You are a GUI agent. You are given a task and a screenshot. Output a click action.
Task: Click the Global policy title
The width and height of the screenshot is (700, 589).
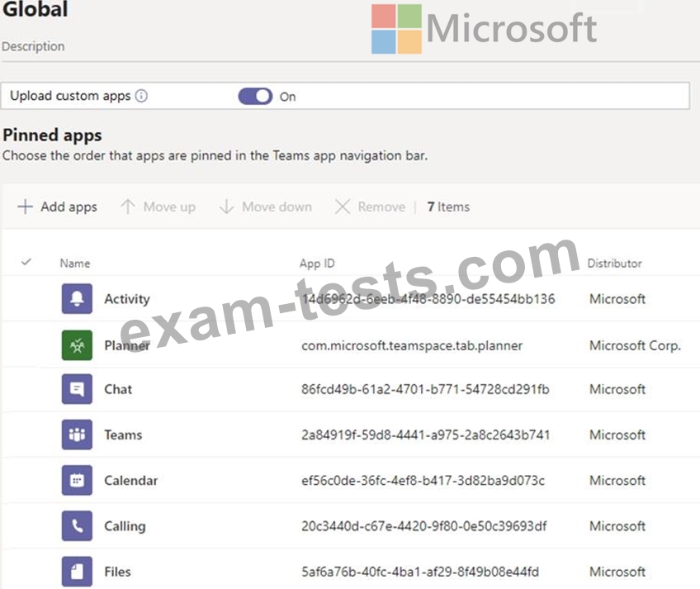[x=35, y=9]
